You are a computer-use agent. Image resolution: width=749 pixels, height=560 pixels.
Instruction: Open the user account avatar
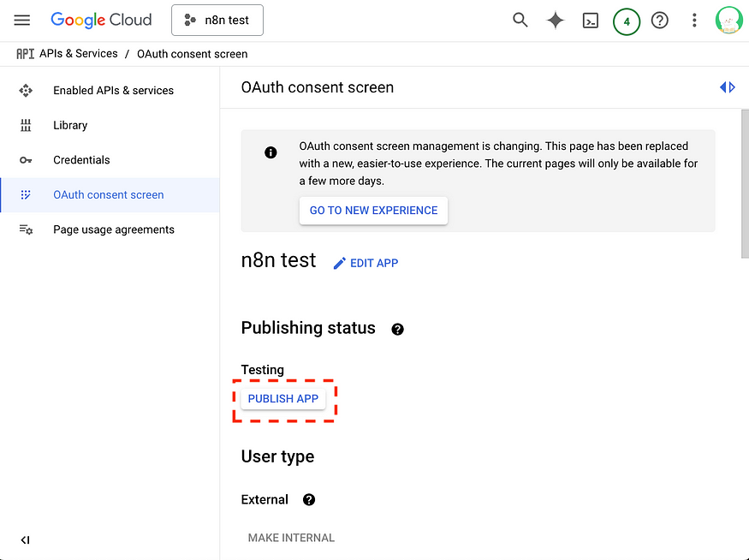pos(728,20)
